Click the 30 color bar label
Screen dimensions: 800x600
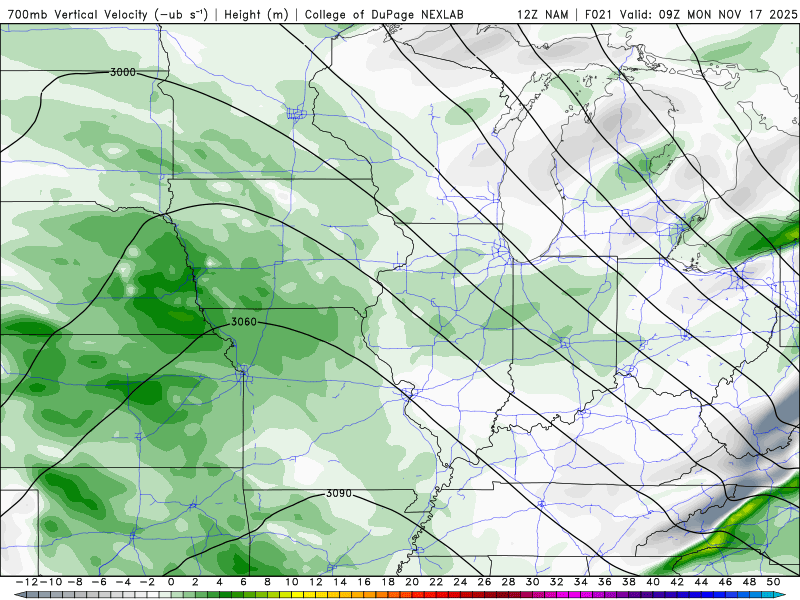[x=532, y=582]
